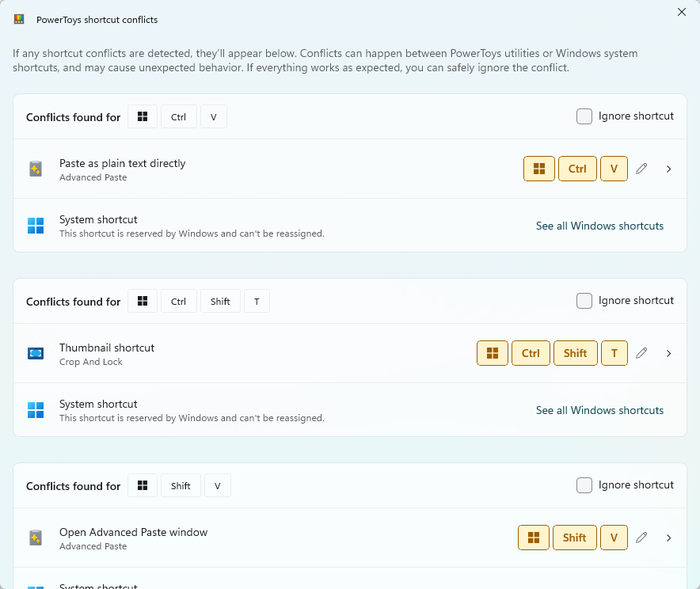The width and height of the screenshot is (700, 589).
Task: Expand the Paste as plain text directly row
Action: 669,168
